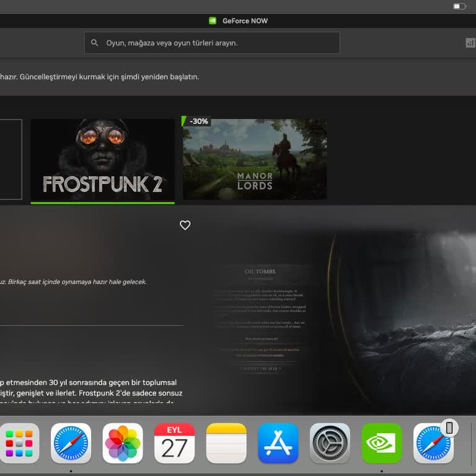Image resolution: width=476 pixels, height=476 pixels.
Task: Click the battery status icon
Action: point(460,6)
